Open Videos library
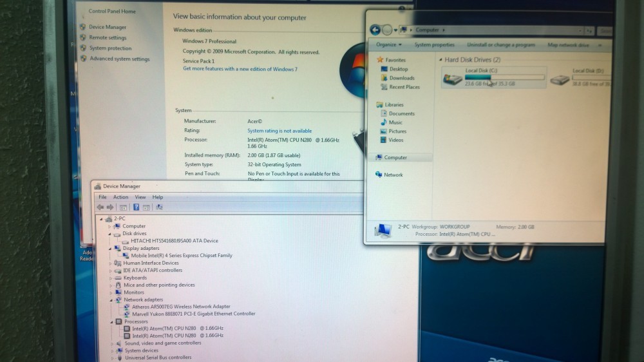Screen dimensions: 644x362 pyautogui.click(x=396, y=140)
